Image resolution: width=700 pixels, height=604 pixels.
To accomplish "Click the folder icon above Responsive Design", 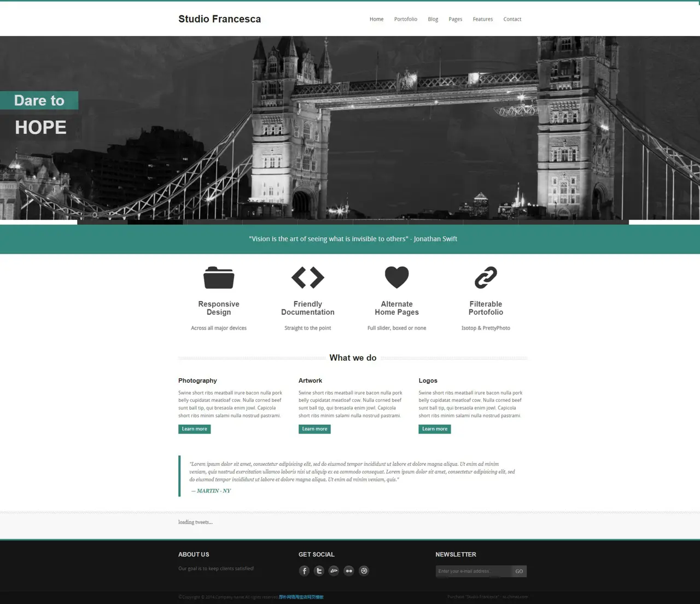I will [218, 277].
